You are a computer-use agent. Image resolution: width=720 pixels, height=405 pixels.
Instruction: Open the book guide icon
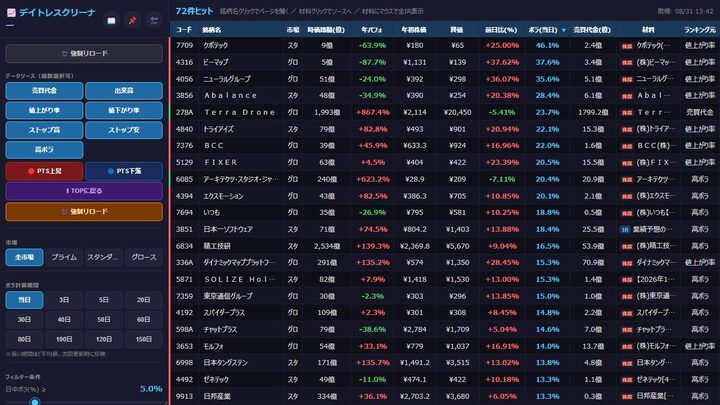click(x=111, y=21)
